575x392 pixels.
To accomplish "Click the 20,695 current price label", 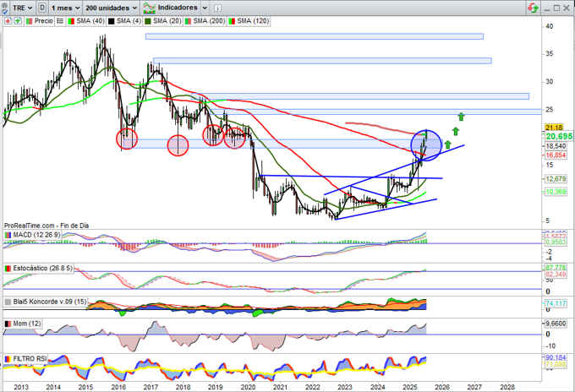I will tap(559, 136).
